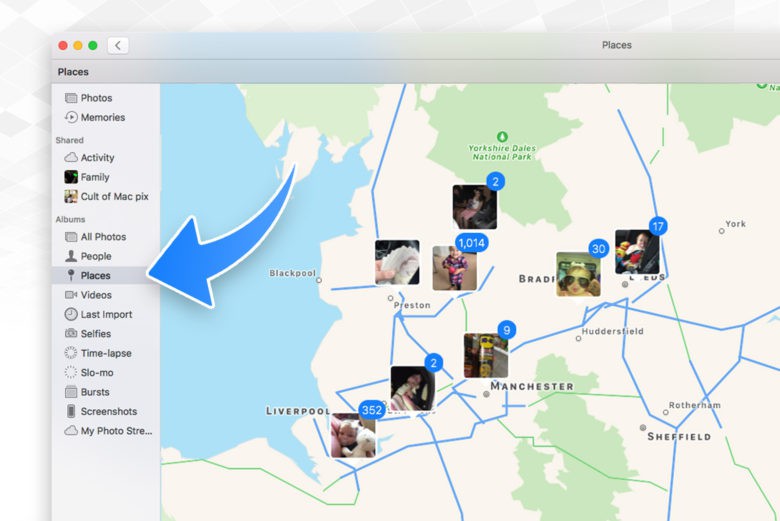Screen dimensions: 780x521
Task: Select Places in the sidebar
Action: pyautogui.click(x=95, y=275)
